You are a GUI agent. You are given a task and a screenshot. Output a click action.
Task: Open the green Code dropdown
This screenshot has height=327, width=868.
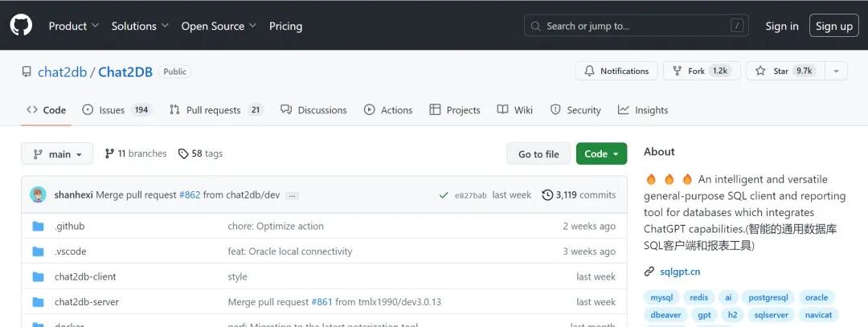(601, 153)
